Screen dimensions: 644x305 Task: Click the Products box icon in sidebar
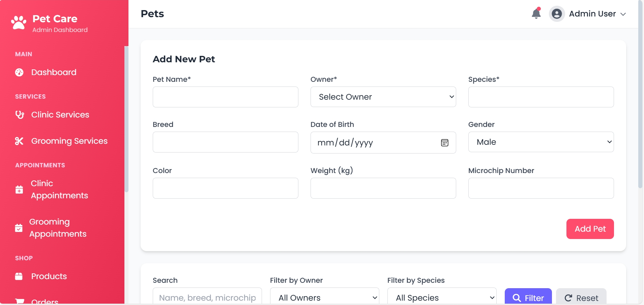tap(19, 276)
